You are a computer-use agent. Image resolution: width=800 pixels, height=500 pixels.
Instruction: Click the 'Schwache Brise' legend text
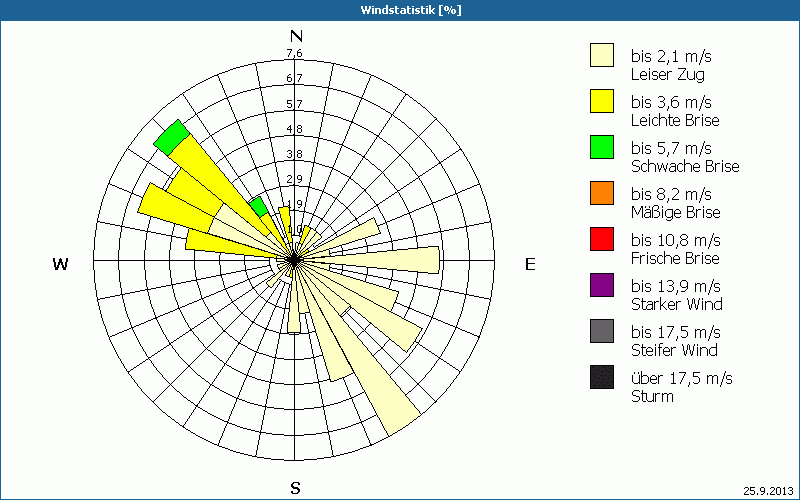point(685,166)
